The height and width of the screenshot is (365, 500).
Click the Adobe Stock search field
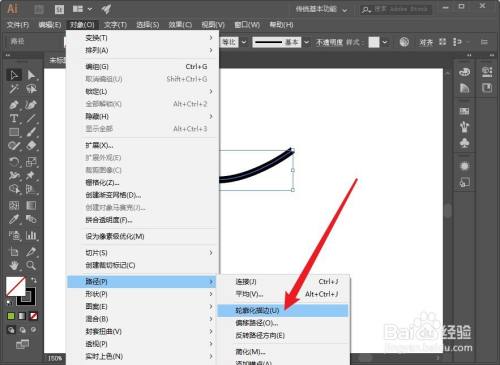pyautogui.click(x=397, y=9)
